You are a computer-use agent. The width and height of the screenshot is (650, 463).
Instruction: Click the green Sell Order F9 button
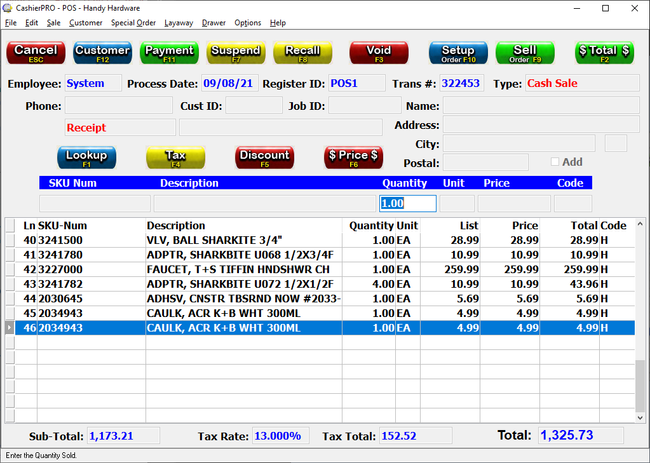click(525, 53)
